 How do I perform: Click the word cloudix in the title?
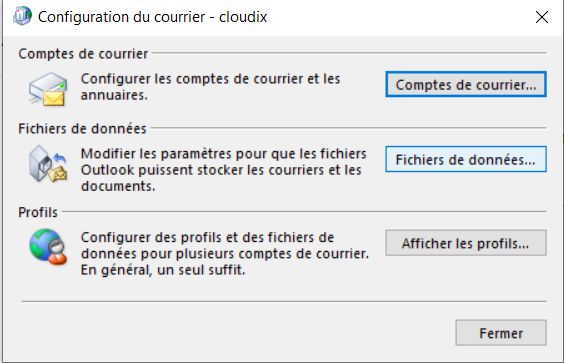coord(243,17)
